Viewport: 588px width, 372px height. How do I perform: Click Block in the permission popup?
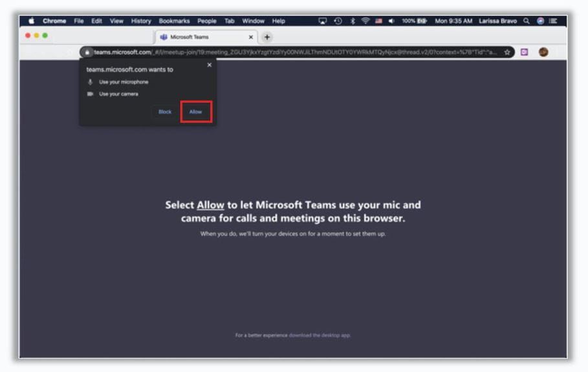pyautogui.click(x=164, y=112)
